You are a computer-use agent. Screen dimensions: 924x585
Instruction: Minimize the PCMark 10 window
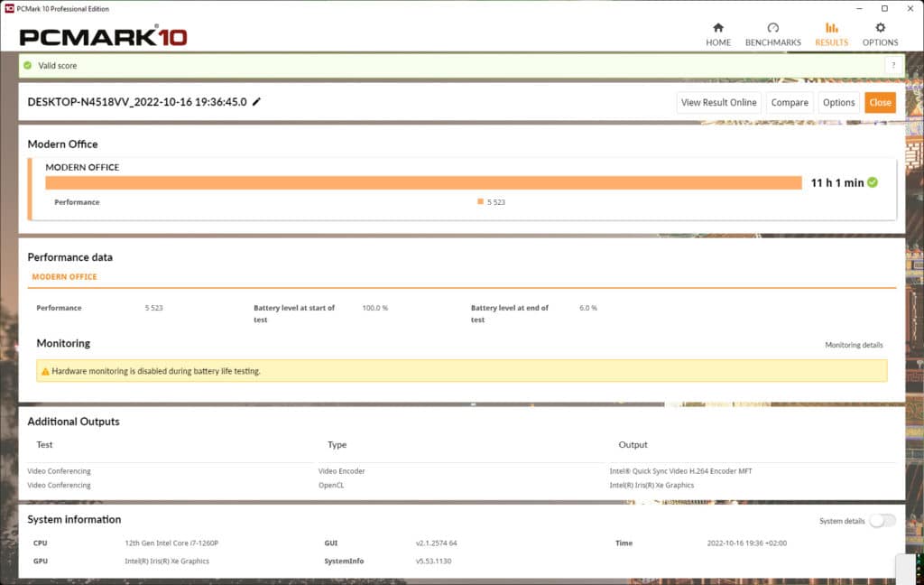click(x=859, y=9)
